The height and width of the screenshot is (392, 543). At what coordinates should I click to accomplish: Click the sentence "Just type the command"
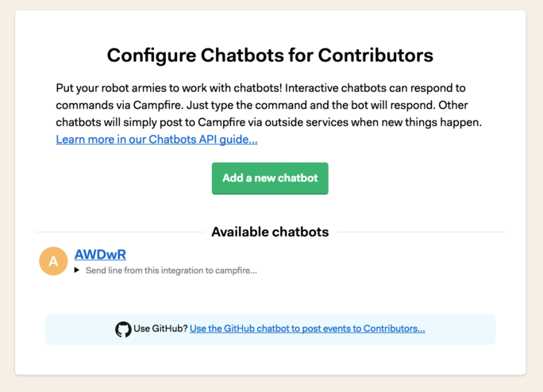(227, 106)
